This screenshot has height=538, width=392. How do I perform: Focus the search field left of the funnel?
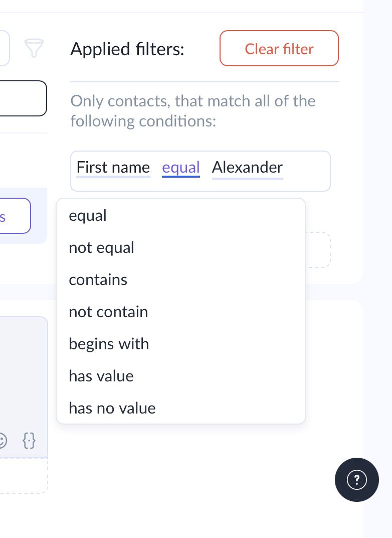[4, 48]
